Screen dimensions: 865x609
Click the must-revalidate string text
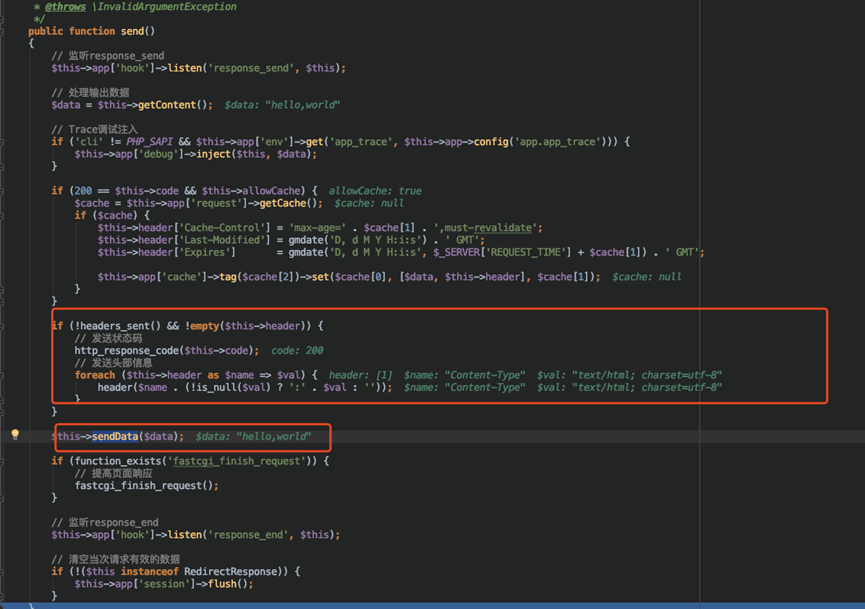(x=488, y=228)
